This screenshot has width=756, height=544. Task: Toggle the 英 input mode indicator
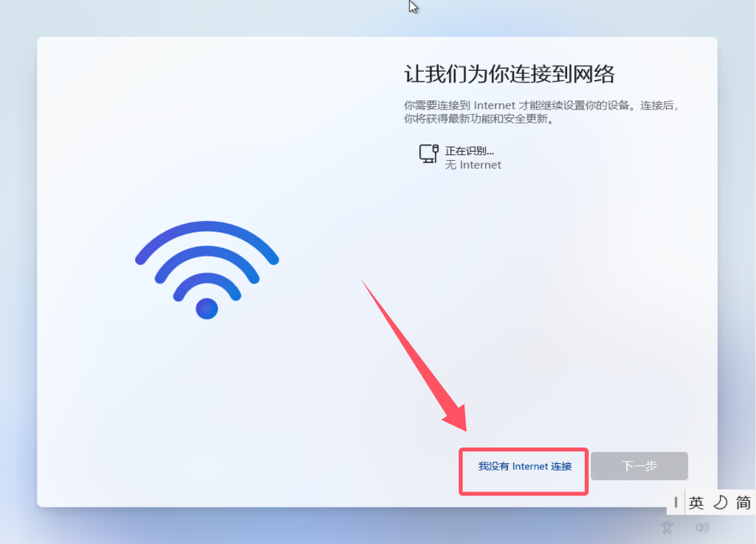click(x=696, y=503)
